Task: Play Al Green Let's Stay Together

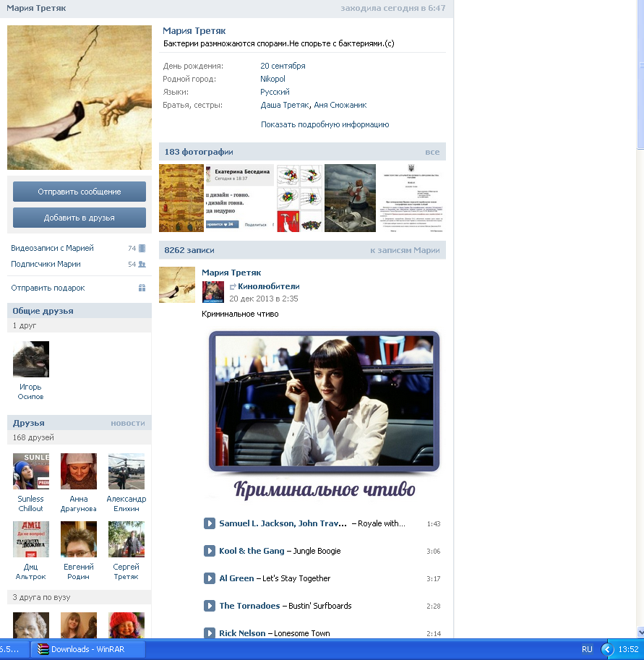Action: click(209, 578)
